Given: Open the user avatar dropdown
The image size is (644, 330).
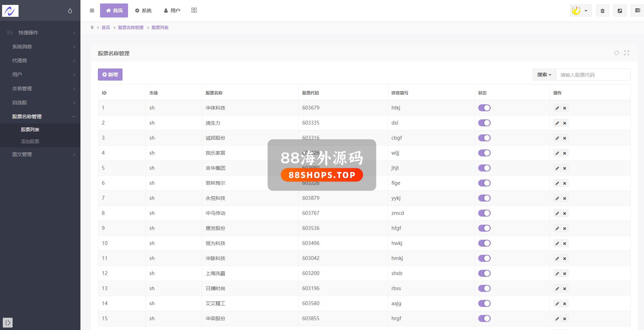Looking at the screenshot, I should [580, 11].
